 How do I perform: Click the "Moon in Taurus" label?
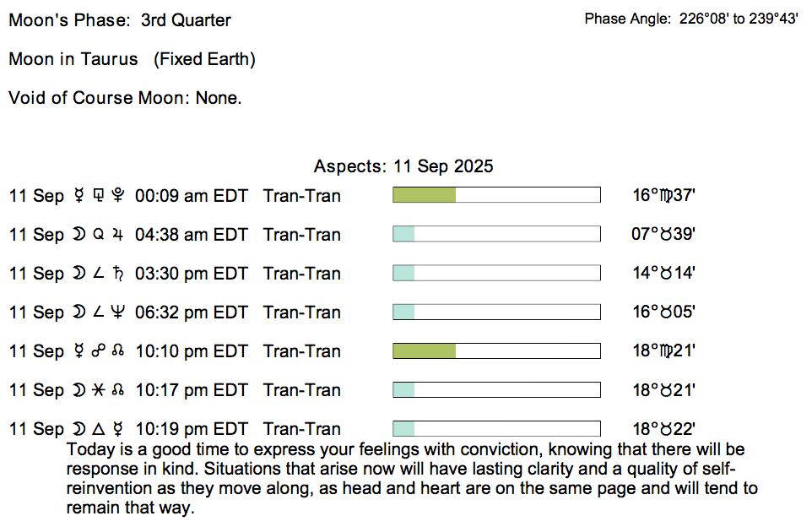click(x=73, y=59)
